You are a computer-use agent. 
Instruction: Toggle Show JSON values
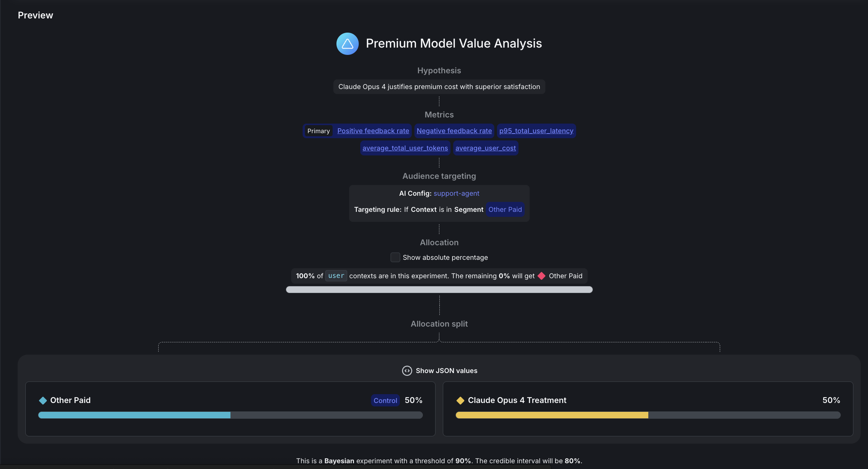click(446, 371)
